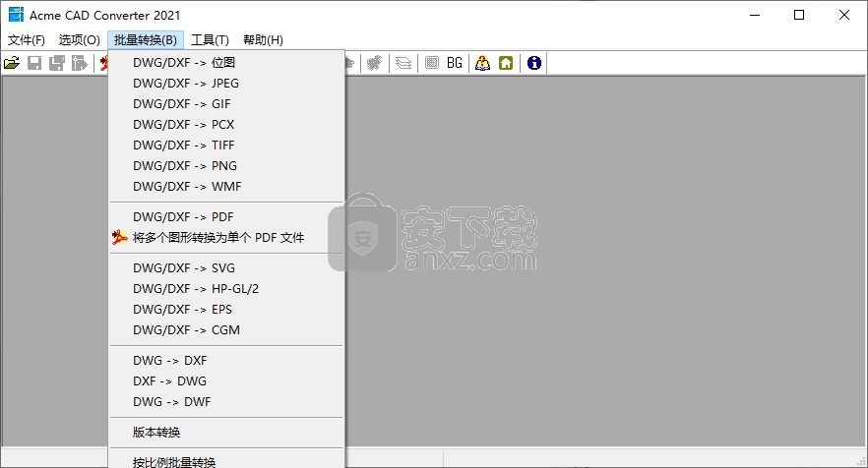Click the Acme CAD Converter title bar icon

click(x=16, y=15)
